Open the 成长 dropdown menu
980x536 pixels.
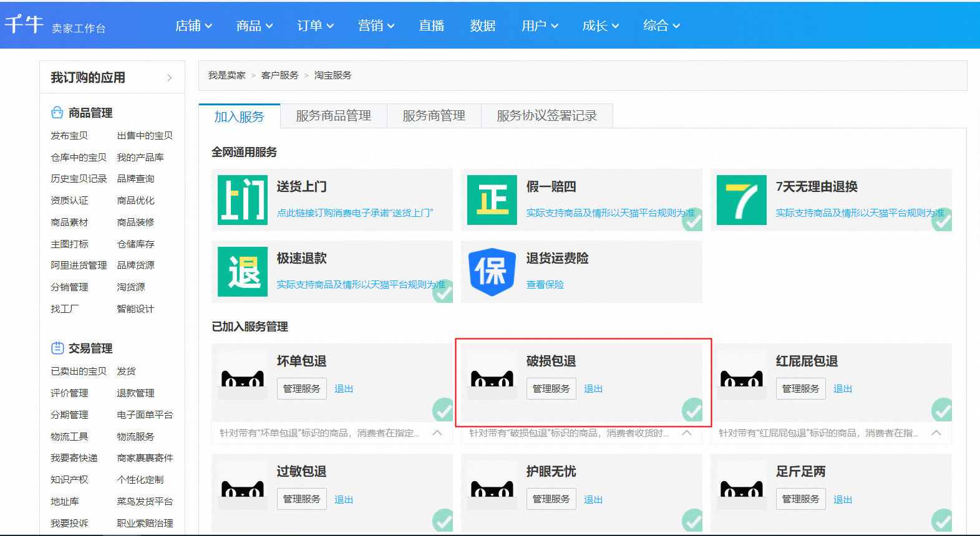[x=601, y=26]
